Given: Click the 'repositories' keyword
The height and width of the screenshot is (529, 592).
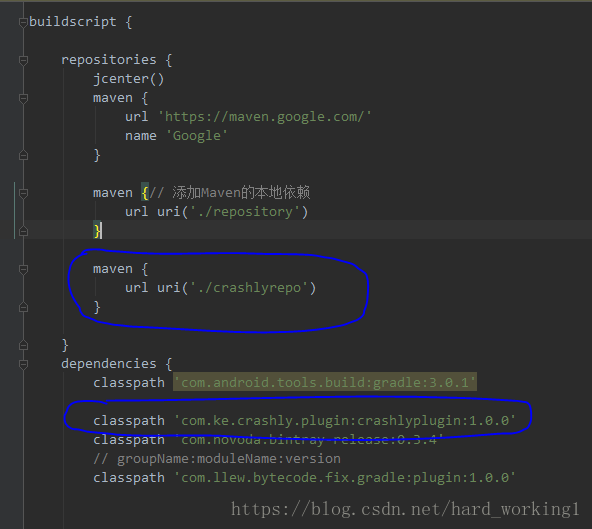Looking at the screenshot, I should 109,60.
